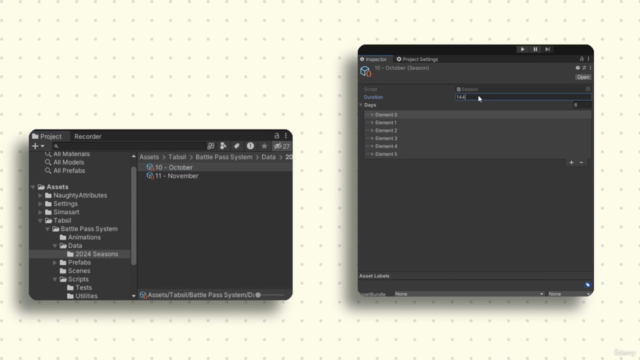Collapse the Assets root folder
640x360 pixels.
coord(33,187)
